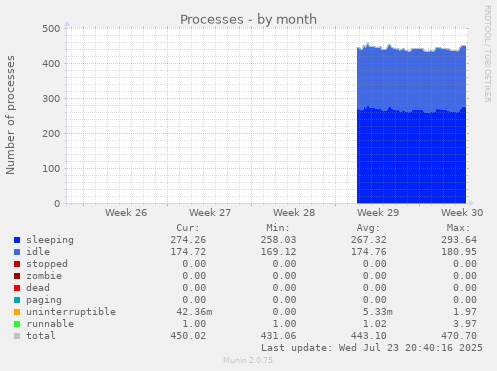Click total maximum value 470.70
The image size is (497, 371).
point(459,336)
